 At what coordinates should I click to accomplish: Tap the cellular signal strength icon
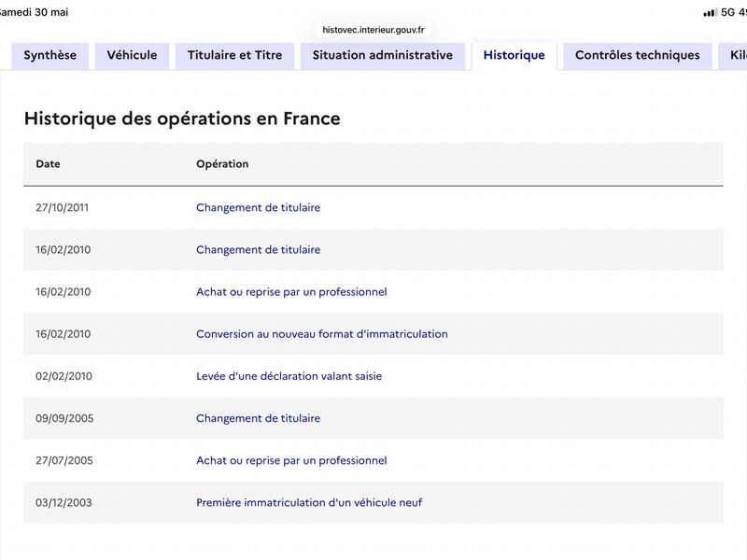pos(710,12)
